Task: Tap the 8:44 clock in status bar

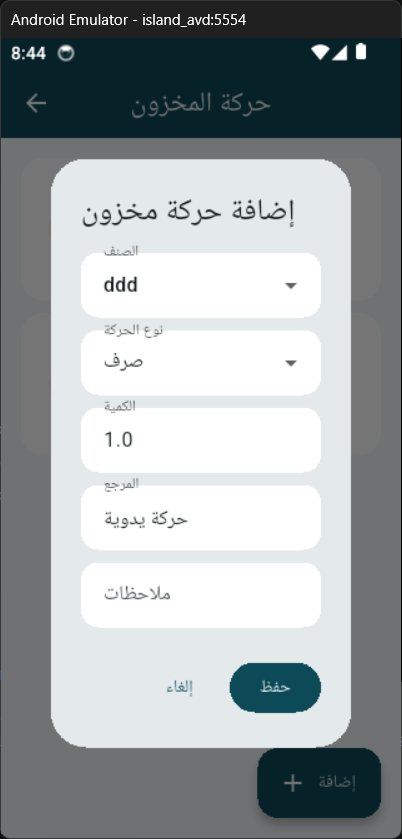Action: tap(28, 53)
